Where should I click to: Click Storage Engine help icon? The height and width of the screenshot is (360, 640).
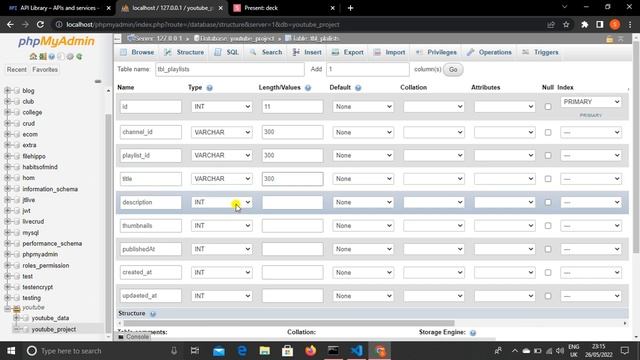point(473,333)
